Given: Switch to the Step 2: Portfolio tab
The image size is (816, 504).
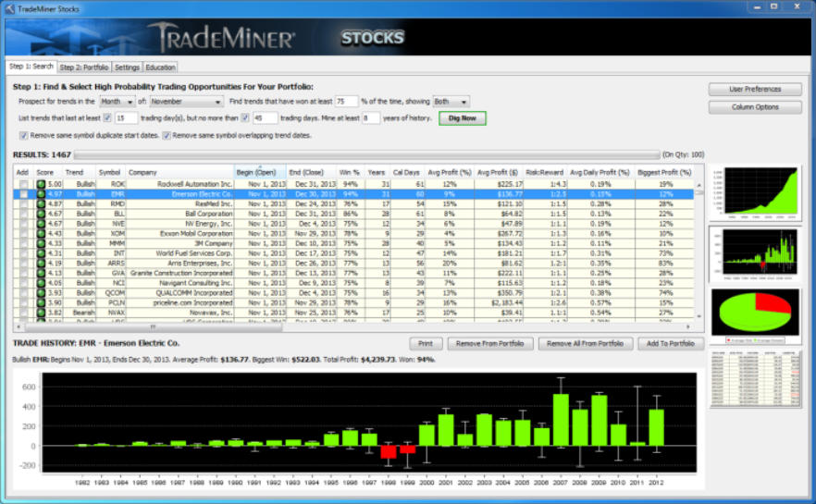Looking at the screenshot, I should [x=84, y=67].
